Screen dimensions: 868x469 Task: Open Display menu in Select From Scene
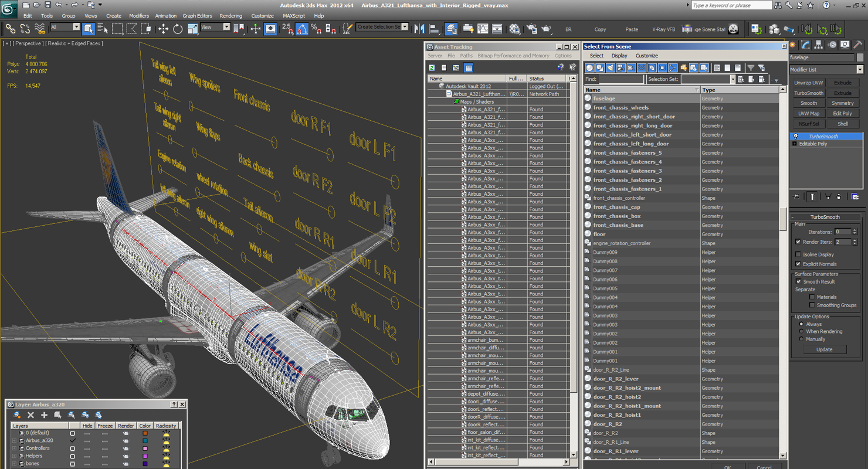(619, 56)
